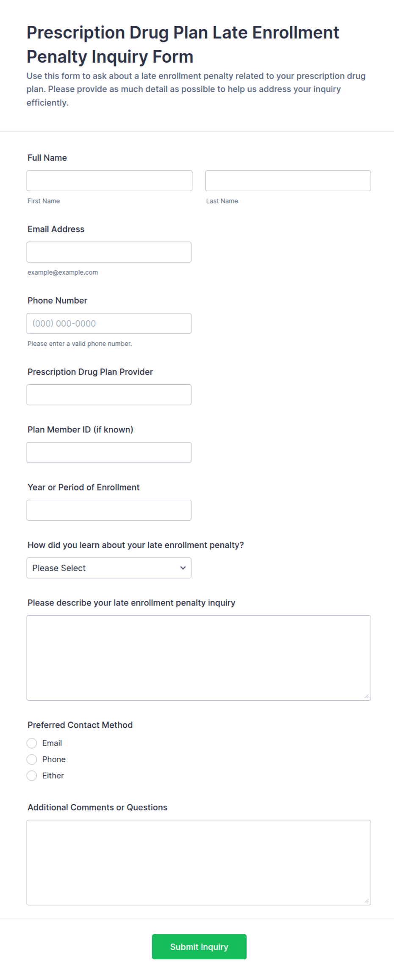Click the Full Name field label
Screen dimensions: 394x980
coord(47,158)
